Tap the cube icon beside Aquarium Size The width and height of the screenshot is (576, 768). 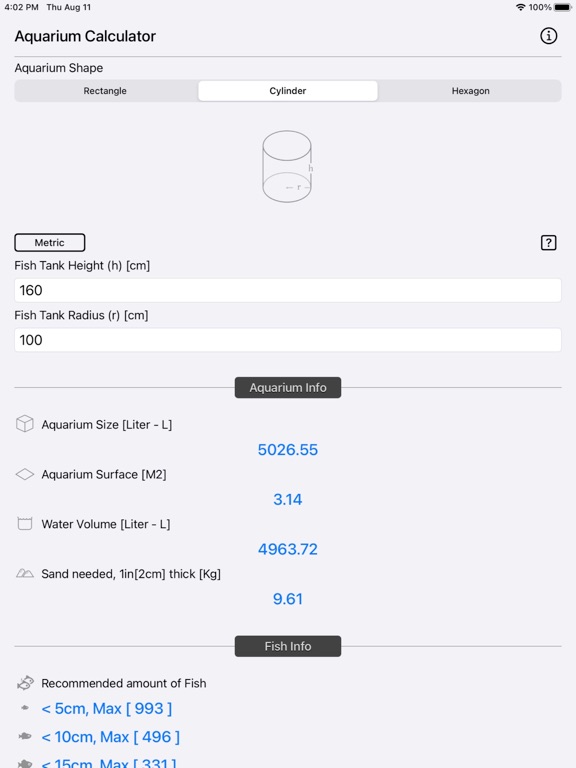point(24,424)
